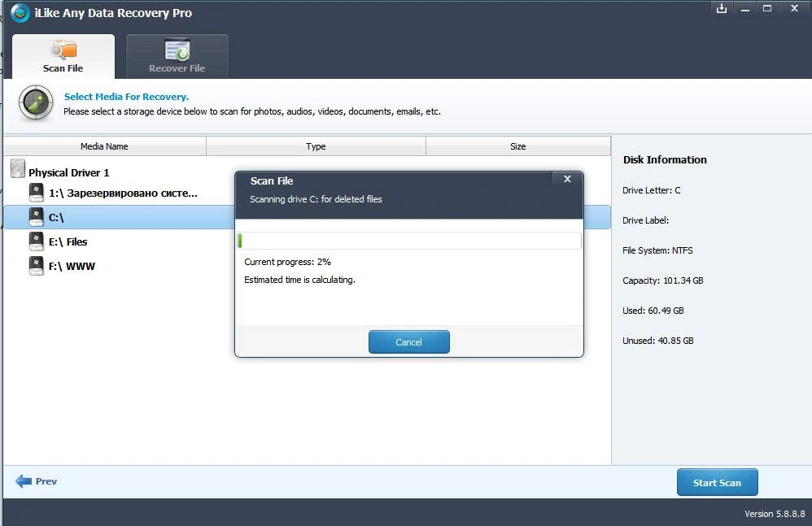Open the Recover File tab
This screenshot has width=812, height=526.
coord(177,57)
